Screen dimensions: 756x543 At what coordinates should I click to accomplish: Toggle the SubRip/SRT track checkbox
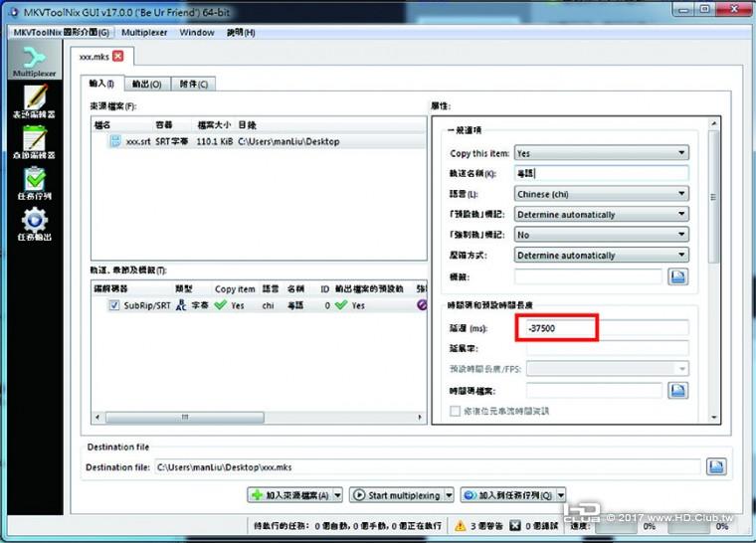click(114, 305)
